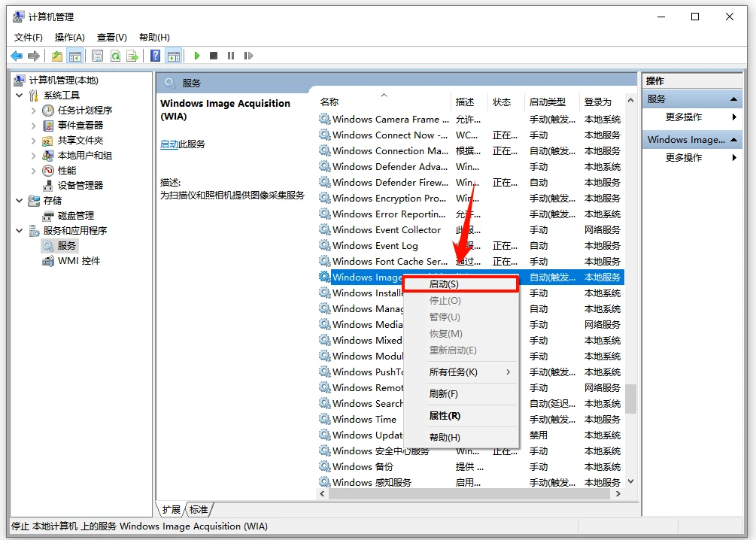Click the Pause service toolbar icon

(x=231, y=56)
